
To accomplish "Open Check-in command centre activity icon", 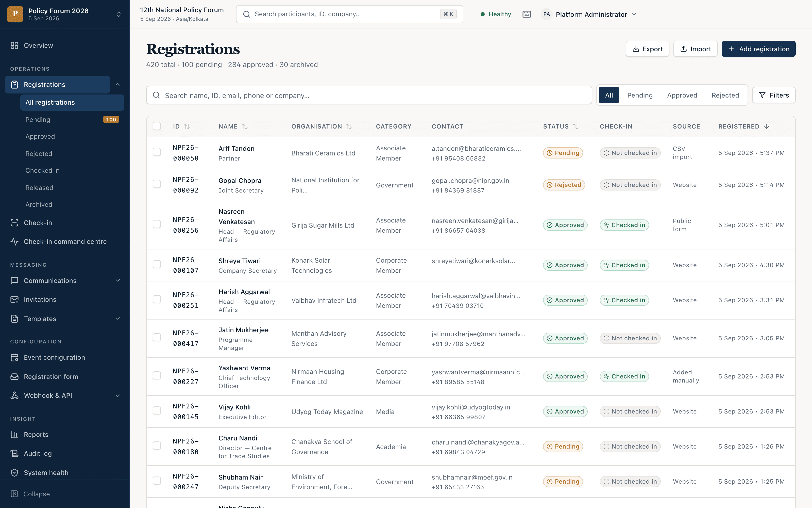I will [14, 242].
